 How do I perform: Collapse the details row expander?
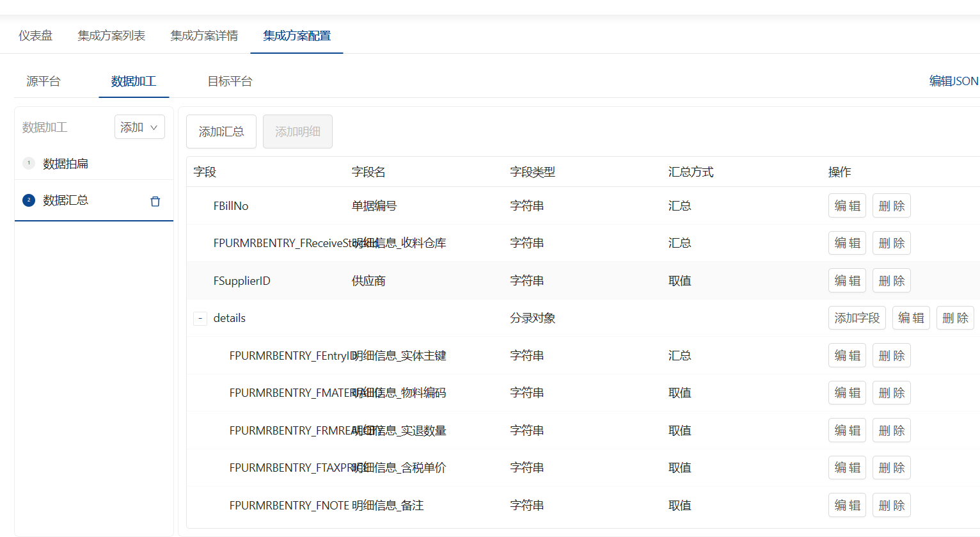(200, 318)
